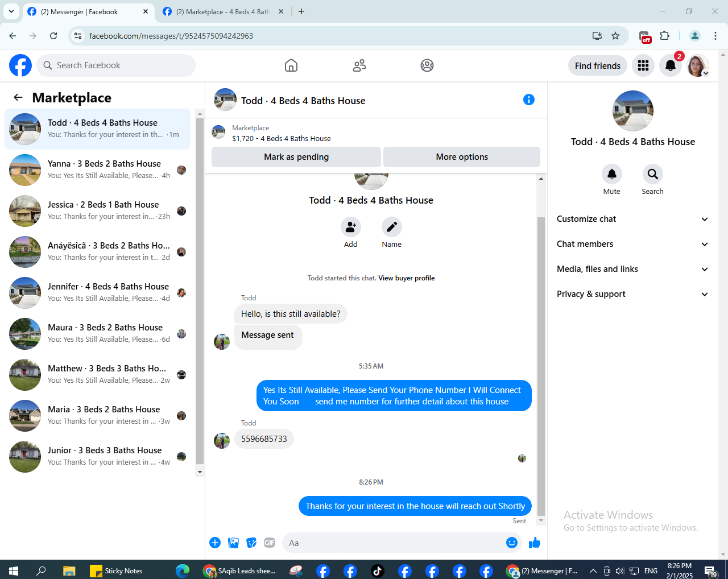Open File Explorer from the taskbar
The image size is (728, 579).
[x=69, y=570]
